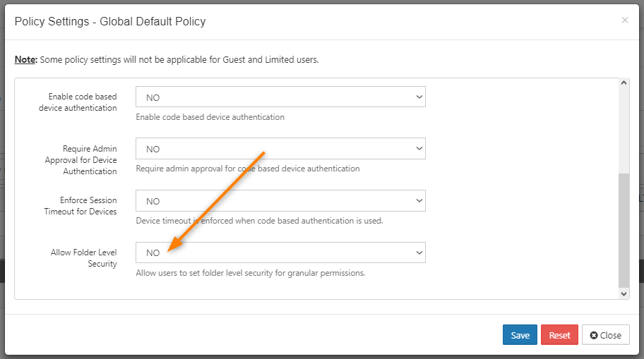Click the scrollbar down arrow in settings list
The image size is (644, 359).
(x=624, y=294)
